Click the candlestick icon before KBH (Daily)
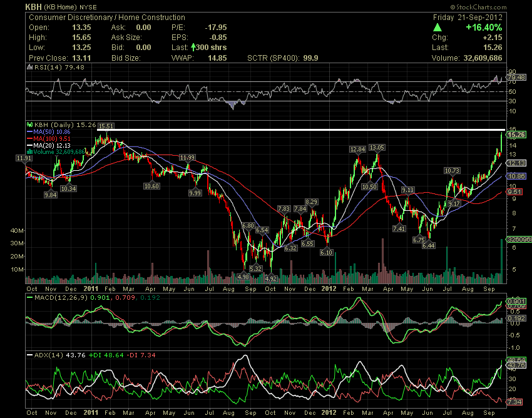The image size is (532, 418). point(30,125)
